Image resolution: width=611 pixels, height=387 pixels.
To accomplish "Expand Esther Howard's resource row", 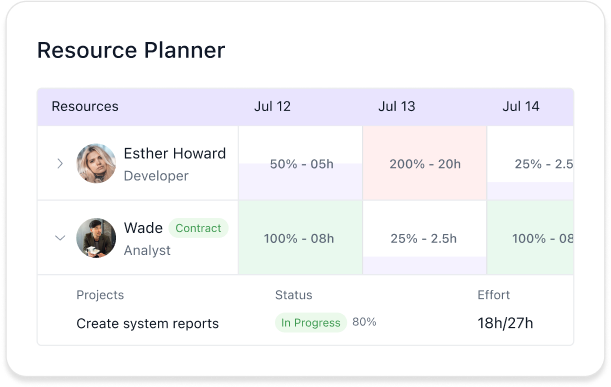I will pyautogui.click(x=60, y=163).
